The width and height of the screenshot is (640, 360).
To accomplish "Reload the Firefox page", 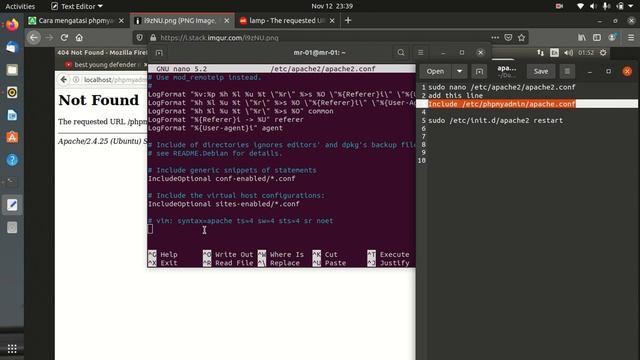I will click(64, 38).
